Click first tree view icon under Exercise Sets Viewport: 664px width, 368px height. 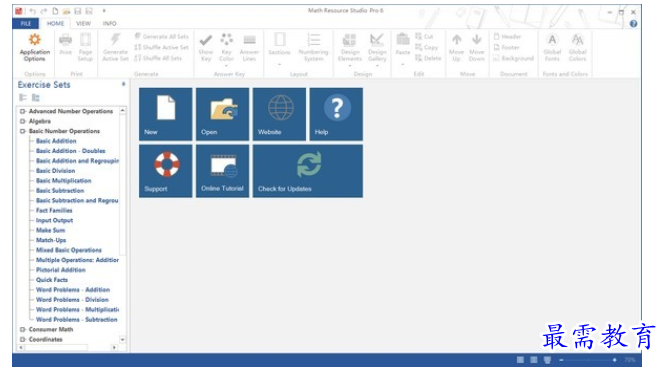[x=23, y=98]
